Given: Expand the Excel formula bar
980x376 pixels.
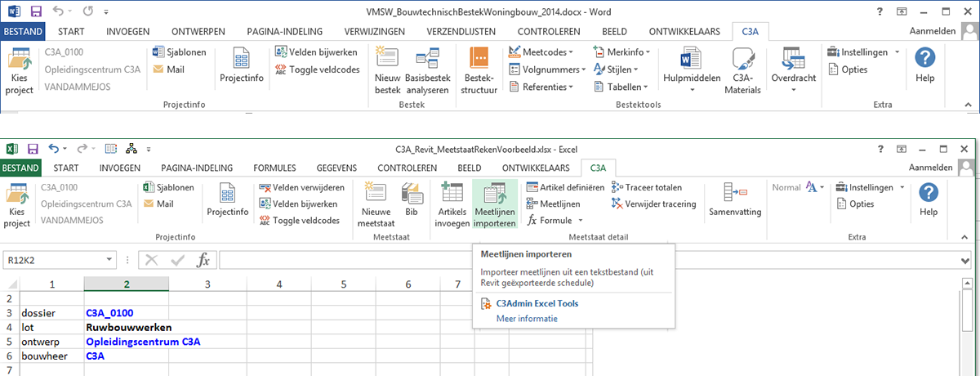Looking at the screenshot, I should pyautogui.click(x=967, y=260).
